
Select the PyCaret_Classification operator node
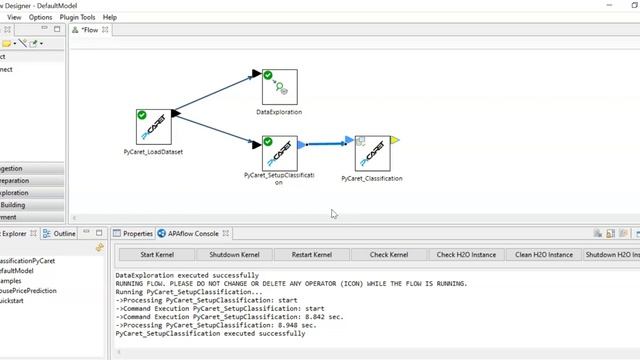point(372,153)
